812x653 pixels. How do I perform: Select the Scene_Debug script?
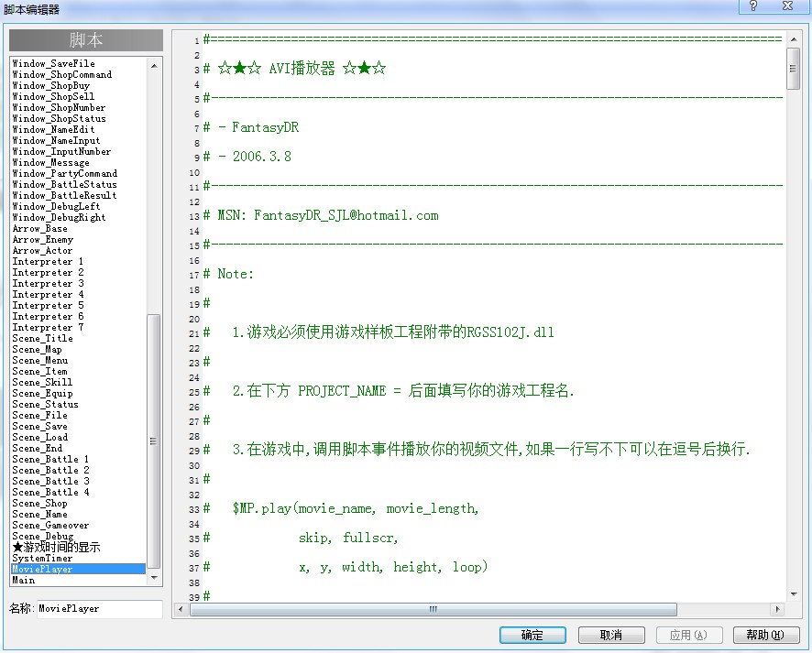pos(78,536)
